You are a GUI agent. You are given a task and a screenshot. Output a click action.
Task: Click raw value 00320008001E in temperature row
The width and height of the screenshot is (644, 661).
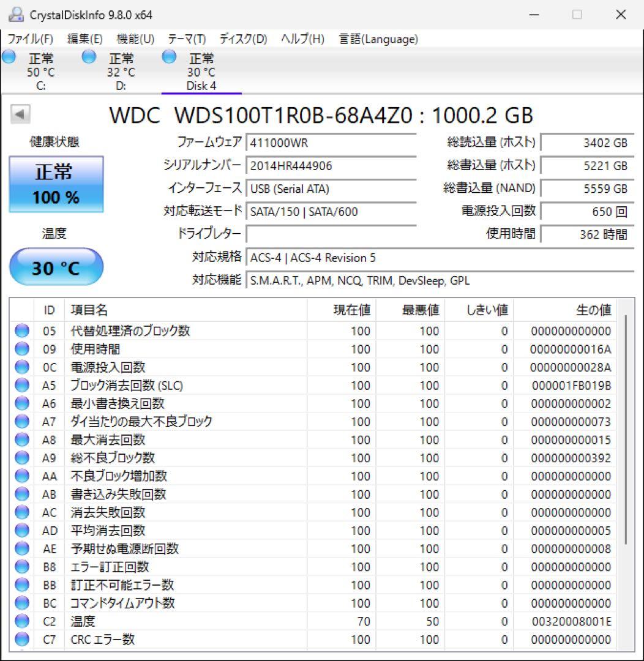(572, 621)
